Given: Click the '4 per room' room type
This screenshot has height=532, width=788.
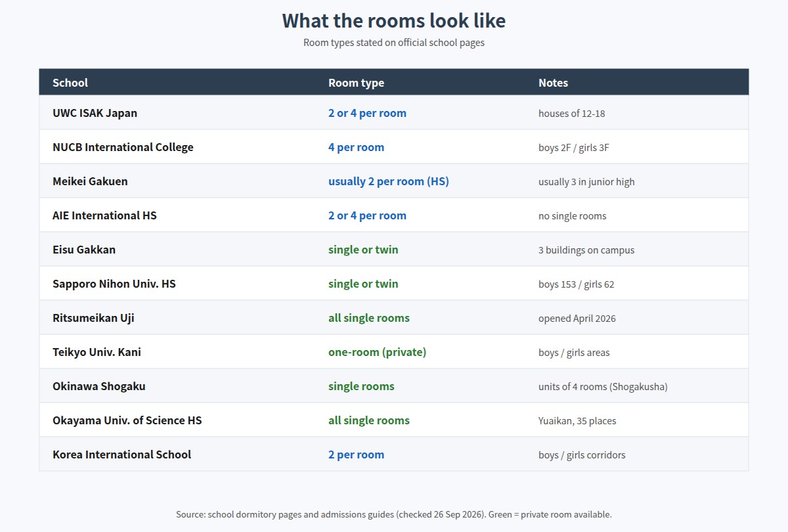Looking at the screenshot, I should click(357, 147).
